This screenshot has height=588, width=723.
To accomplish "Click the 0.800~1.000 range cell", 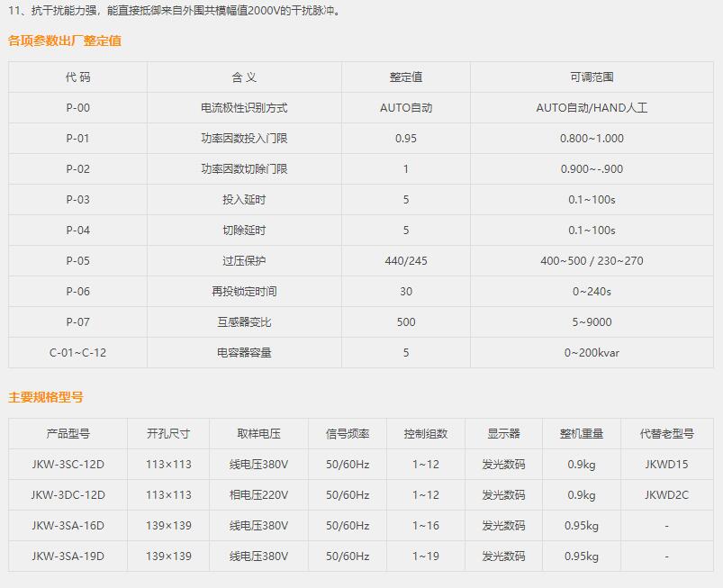I will tap(592, 139).
